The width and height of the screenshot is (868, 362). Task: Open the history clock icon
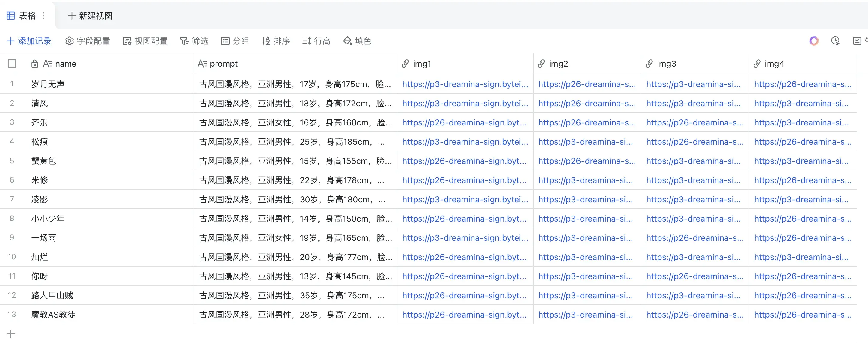point(835,41)
